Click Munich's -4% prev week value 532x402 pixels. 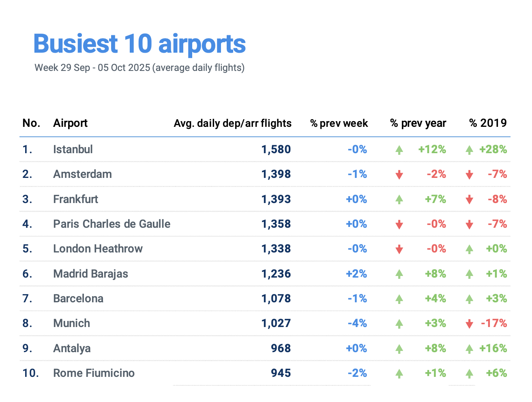click(x=357, y=323)
